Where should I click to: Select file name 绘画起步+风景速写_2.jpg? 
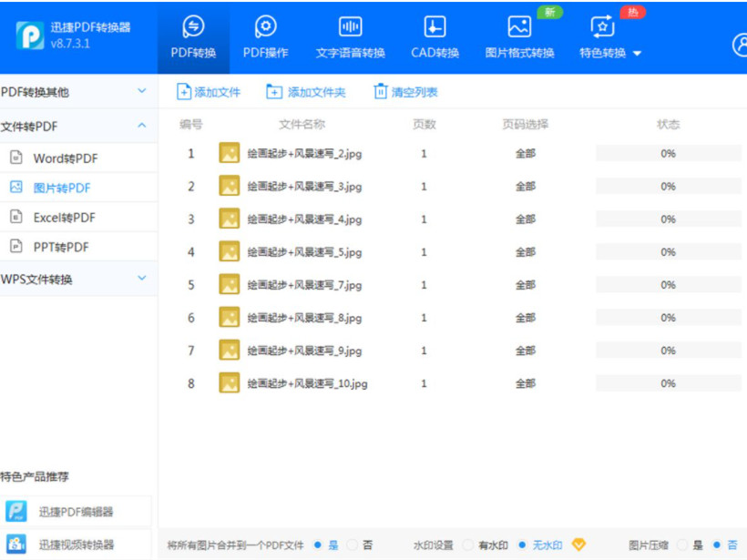coord(304,154)
